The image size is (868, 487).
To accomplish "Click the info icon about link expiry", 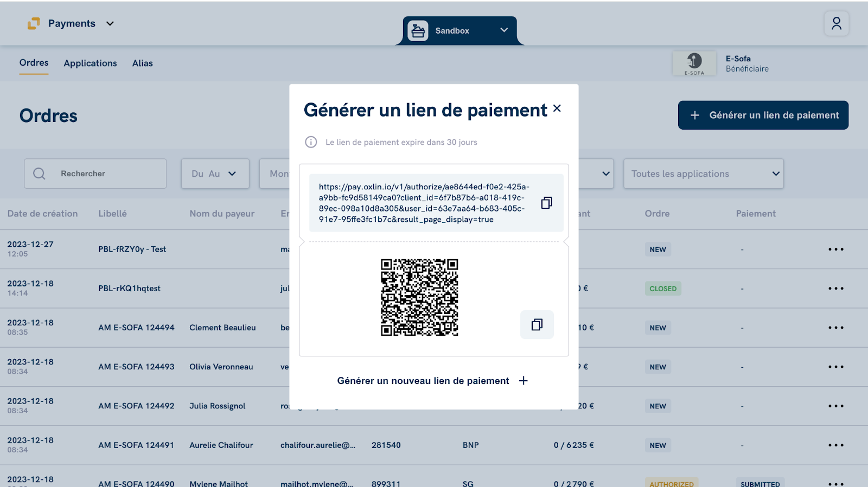I will 311,142.
